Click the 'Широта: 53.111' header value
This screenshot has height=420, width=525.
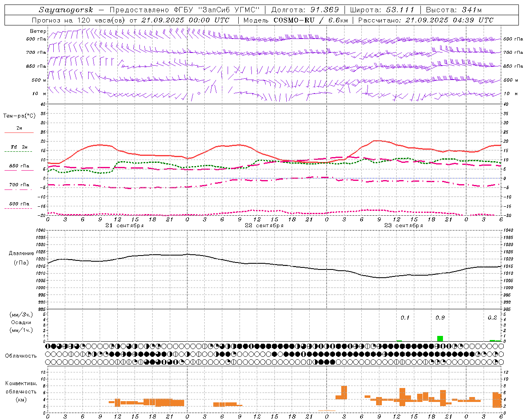(x=382, y=10)
